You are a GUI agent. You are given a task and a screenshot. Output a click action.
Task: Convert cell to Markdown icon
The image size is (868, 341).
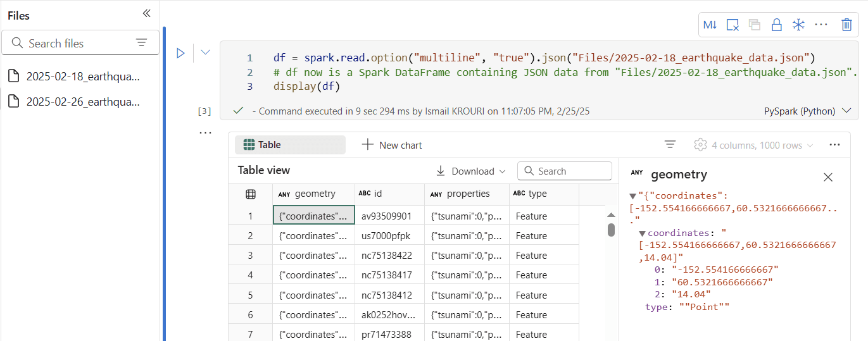click(710, 25)
